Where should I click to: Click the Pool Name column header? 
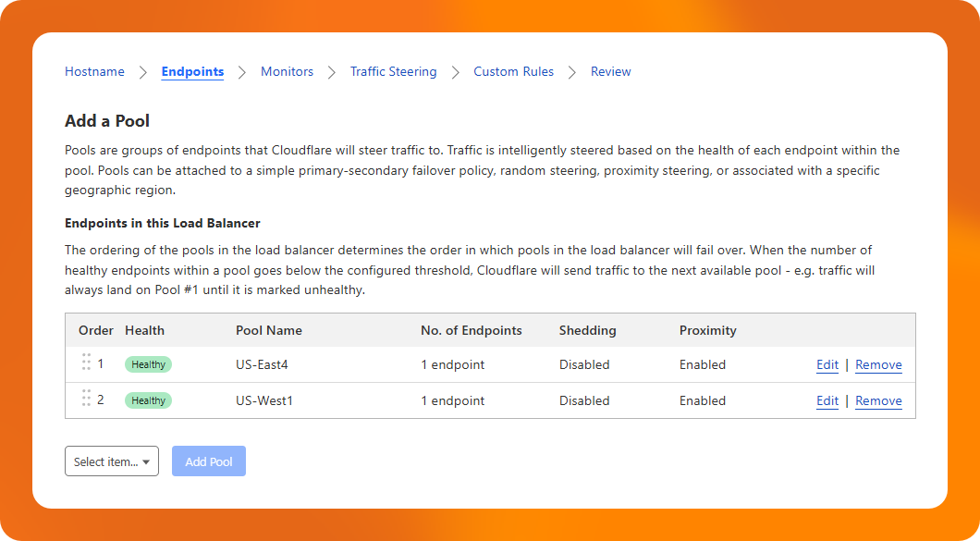tap(269, 330)
